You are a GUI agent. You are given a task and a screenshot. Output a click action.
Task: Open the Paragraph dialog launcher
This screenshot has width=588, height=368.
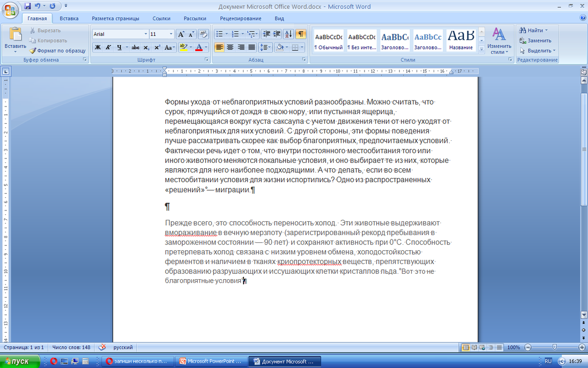(305, 60)
